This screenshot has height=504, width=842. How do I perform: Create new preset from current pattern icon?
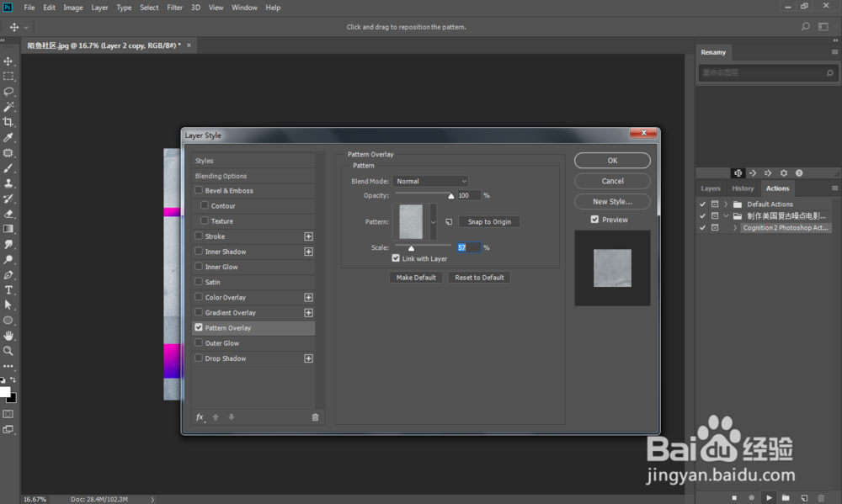(x=449, y=221)
